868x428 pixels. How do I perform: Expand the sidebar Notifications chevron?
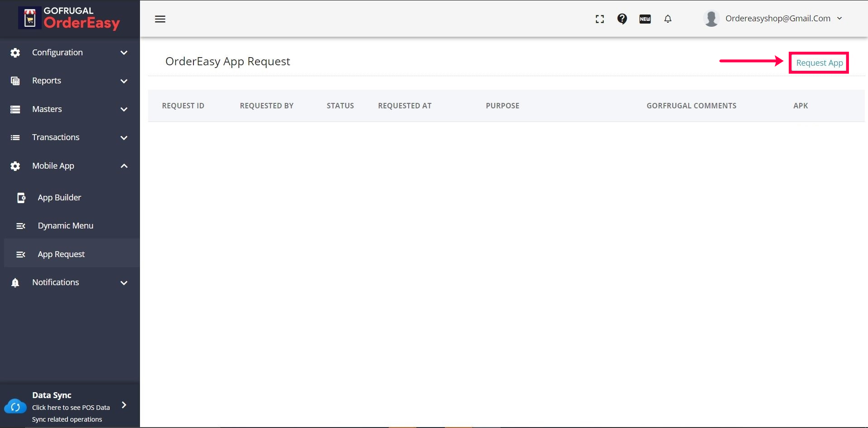(124, 283)
